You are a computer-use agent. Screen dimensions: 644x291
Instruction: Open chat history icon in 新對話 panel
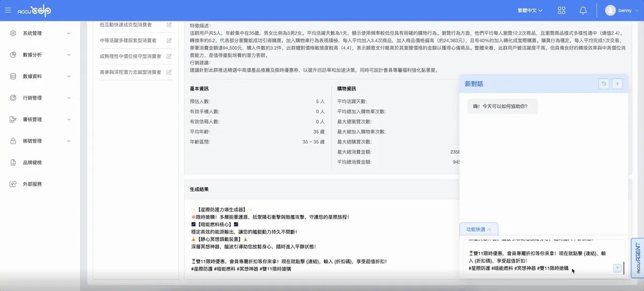pyautogui.click(x=604, y=84)
